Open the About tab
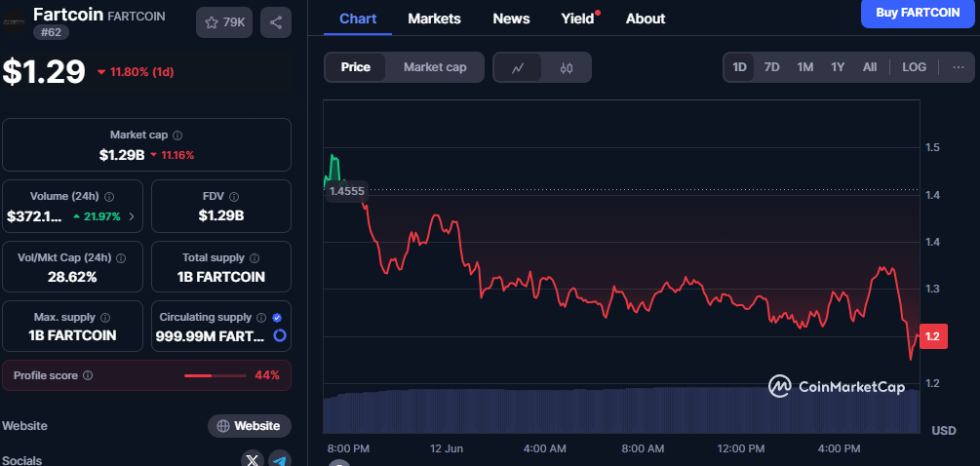 pyautogui.click(x=646, y=19)
